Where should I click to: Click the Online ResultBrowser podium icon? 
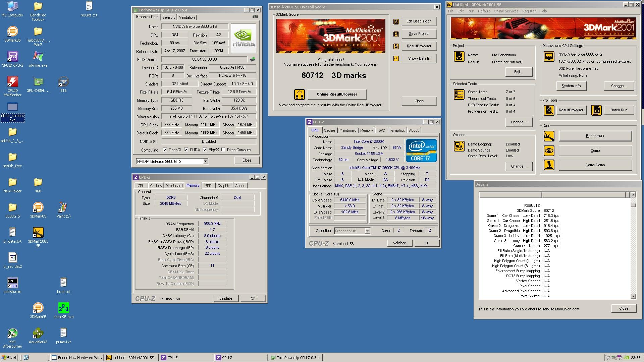[x=299, y=95]
